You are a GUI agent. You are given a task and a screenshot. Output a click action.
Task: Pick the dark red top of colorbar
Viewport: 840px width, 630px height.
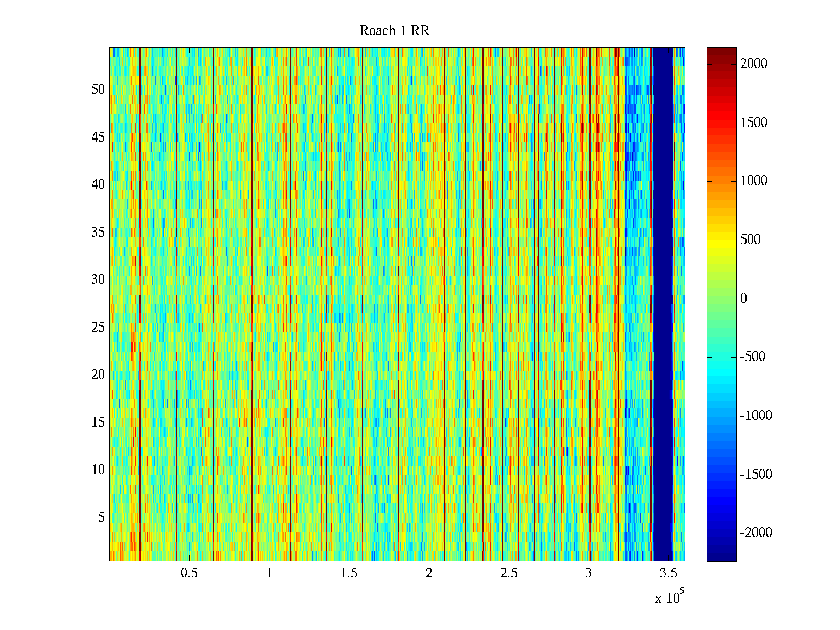coord(721,51)
